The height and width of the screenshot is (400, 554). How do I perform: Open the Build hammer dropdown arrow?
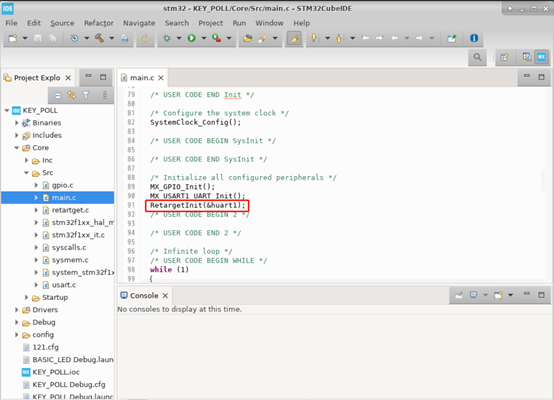[x=111, y=38]
